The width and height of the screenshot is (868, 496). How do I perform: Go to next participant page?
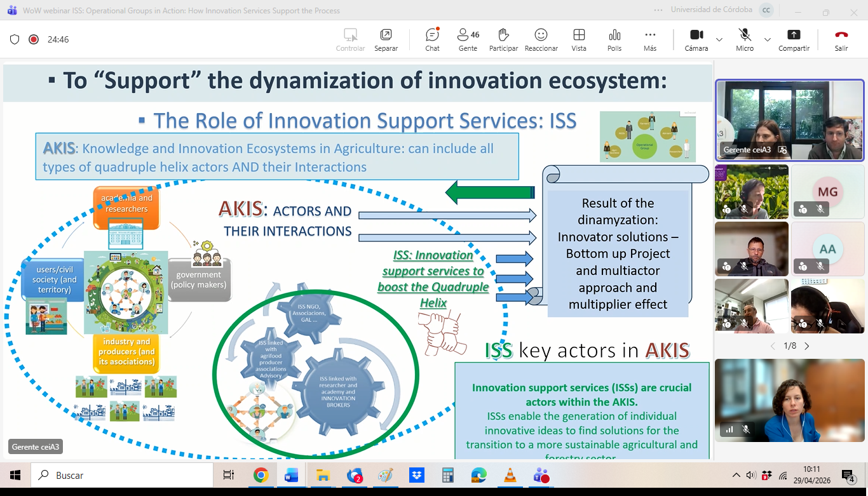[807, 346]
